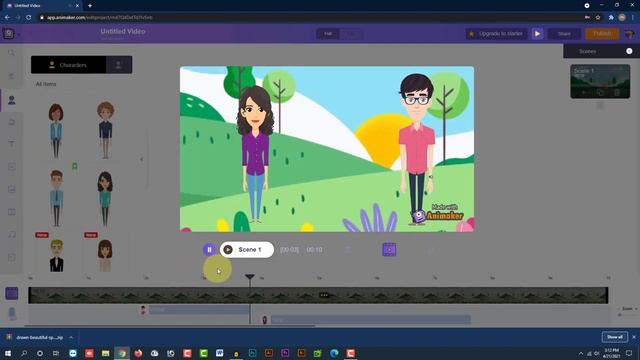Viewport: 640px width, 360px height.
Task: Click Show all downloads button
Action: pos(614,337)
